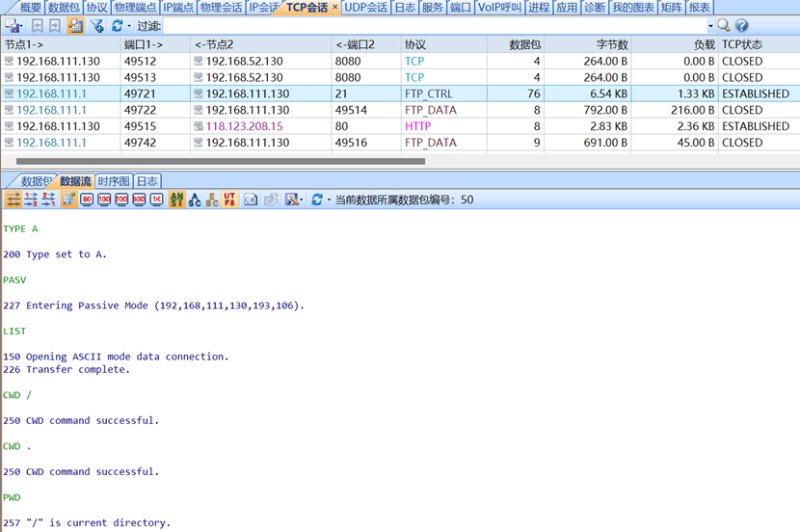Open the save stream icon dropdown arrow
Screen dimensions: 800x532
coord(301,199)
